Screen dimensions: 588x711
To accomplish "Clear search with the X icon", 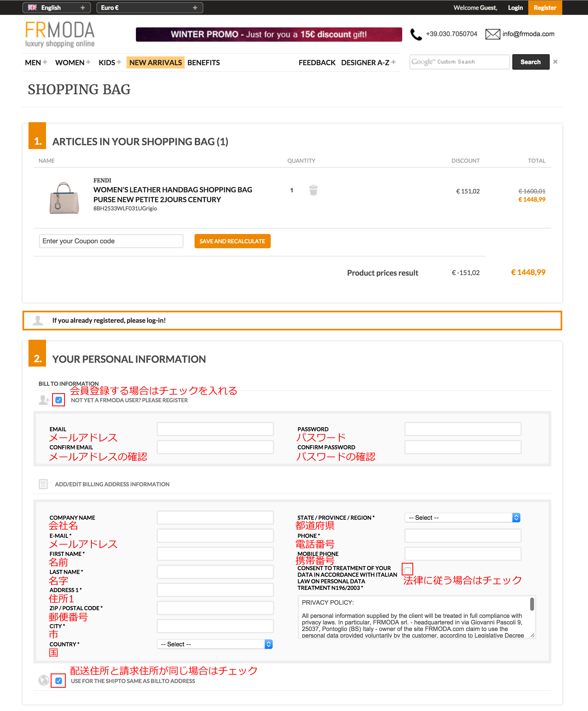I will 555,62.
